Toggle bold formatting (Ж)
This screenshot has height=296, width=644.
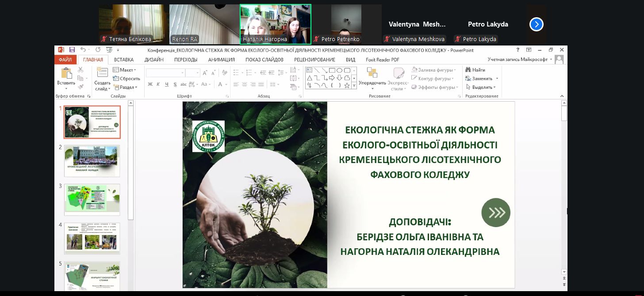tap(150, 84)
